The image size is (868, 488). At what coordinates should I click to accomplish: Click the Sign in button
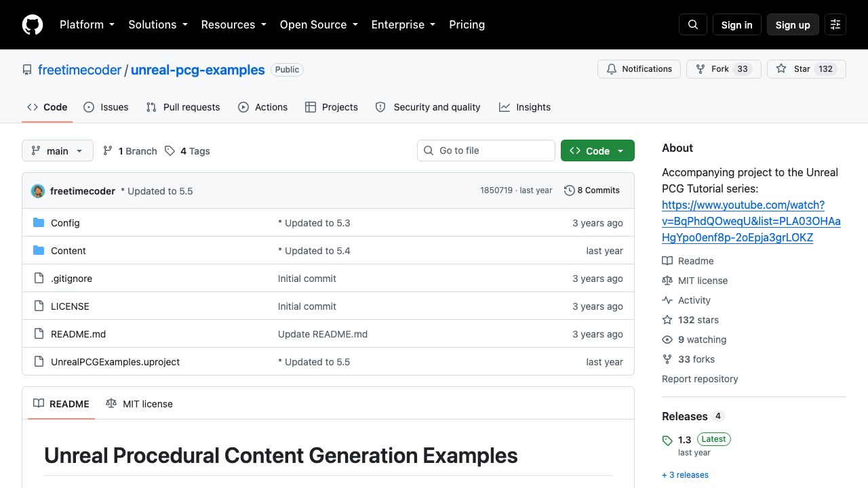point(737,24)
